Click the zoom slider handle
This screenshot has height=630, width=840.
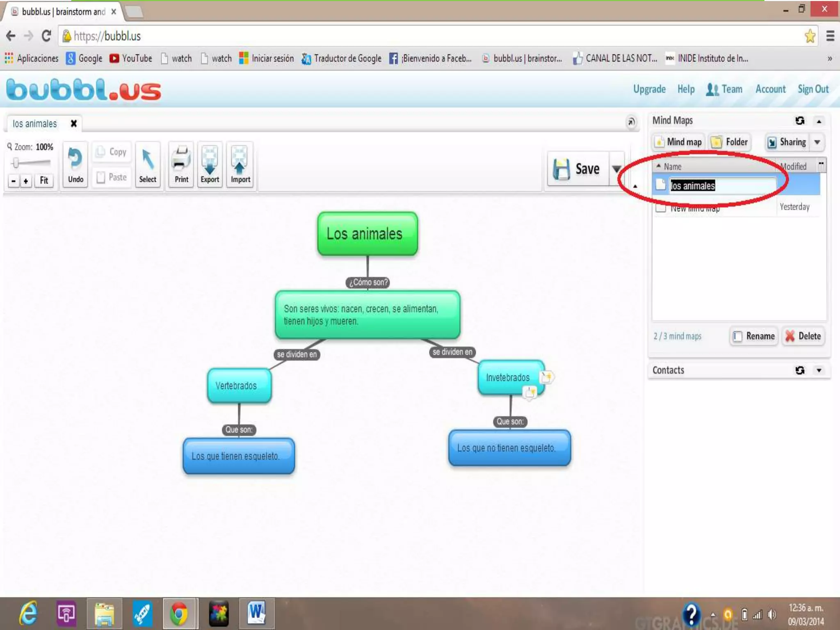click(x=16, y=163)
